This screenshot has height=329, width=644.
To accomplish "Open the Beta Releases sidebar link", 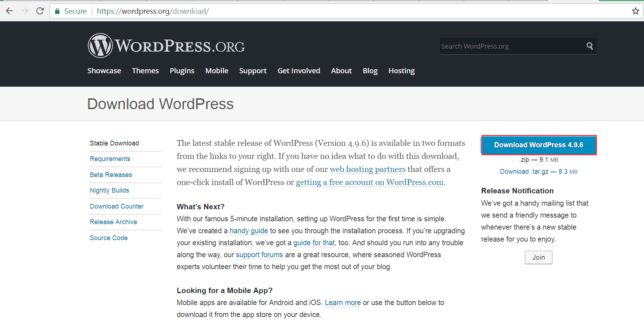I will (111, 175).
